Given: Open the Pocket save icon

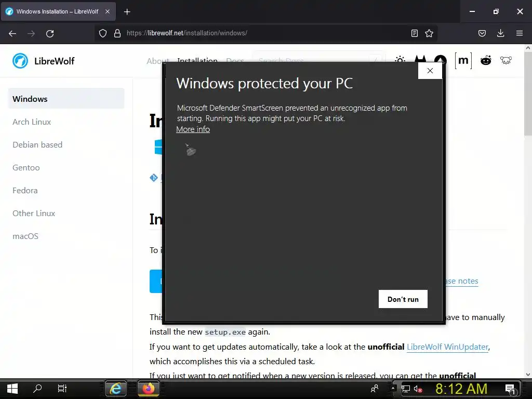Looking at the screenshot, I should coord(482,33).
